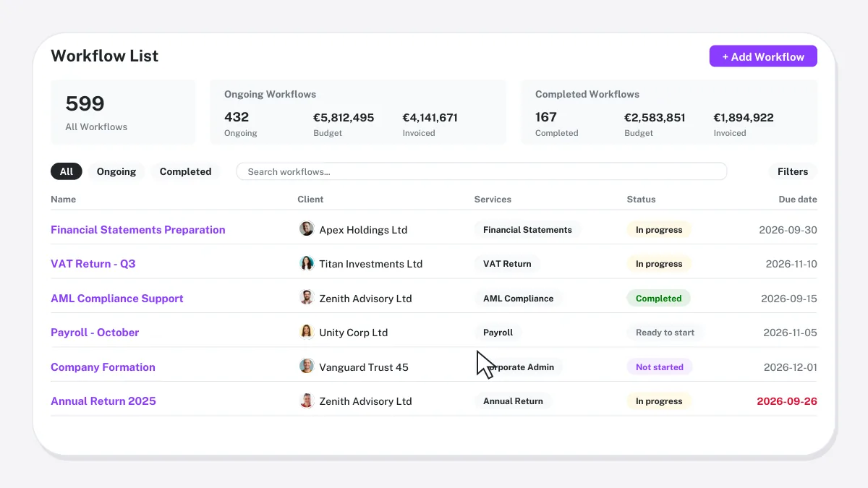Click the due date 2026-09-30
Viewport: 868px width, 488px height.
[x=788, y=230]
